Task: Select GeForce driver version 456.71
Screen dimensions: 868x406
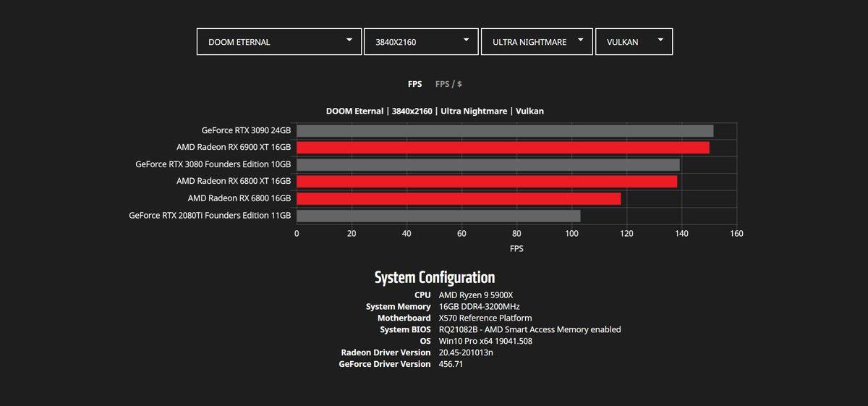Action: point(451,364)
